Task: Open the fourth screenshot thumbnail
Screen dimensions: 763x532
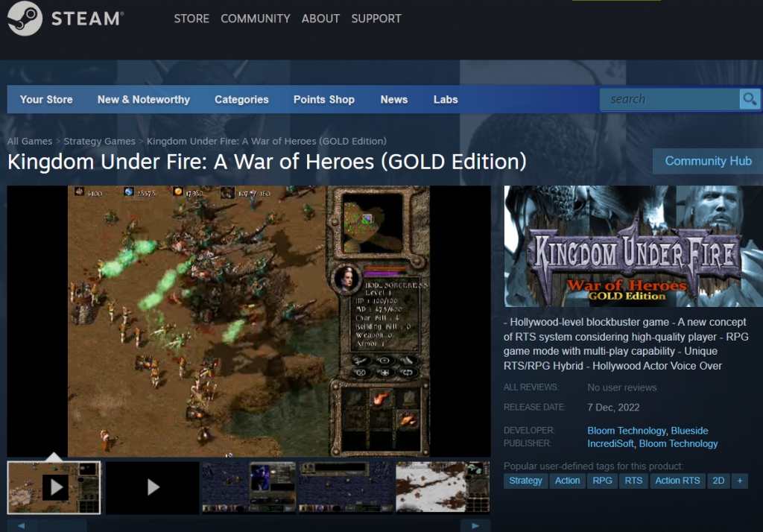Action: (x=346, y=487)
